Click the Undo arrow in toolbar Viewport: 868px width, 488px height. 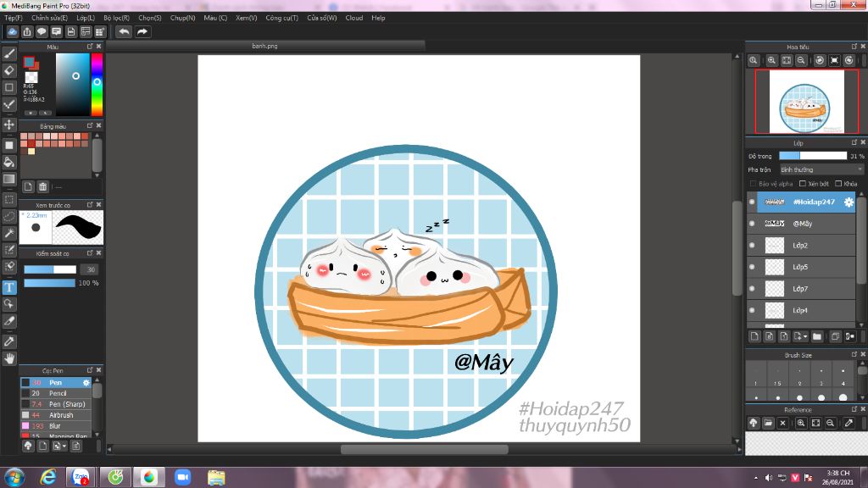point(124,31)
